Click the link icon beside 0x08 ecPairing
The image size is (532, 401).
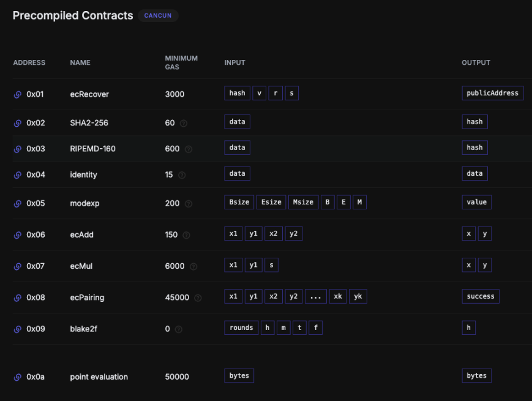[x=18, y=298]
